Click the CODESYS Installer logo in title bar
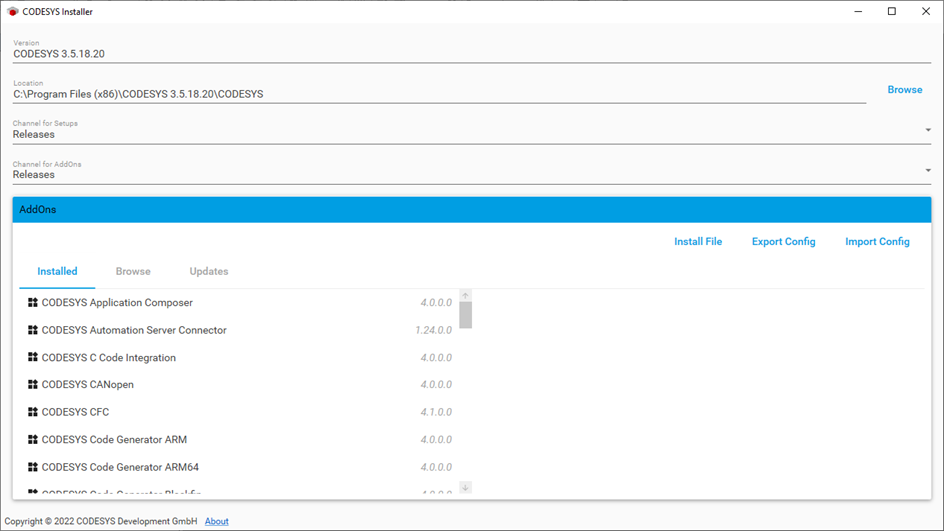Viewport: 944px width, 531px height. coord(13,11)
